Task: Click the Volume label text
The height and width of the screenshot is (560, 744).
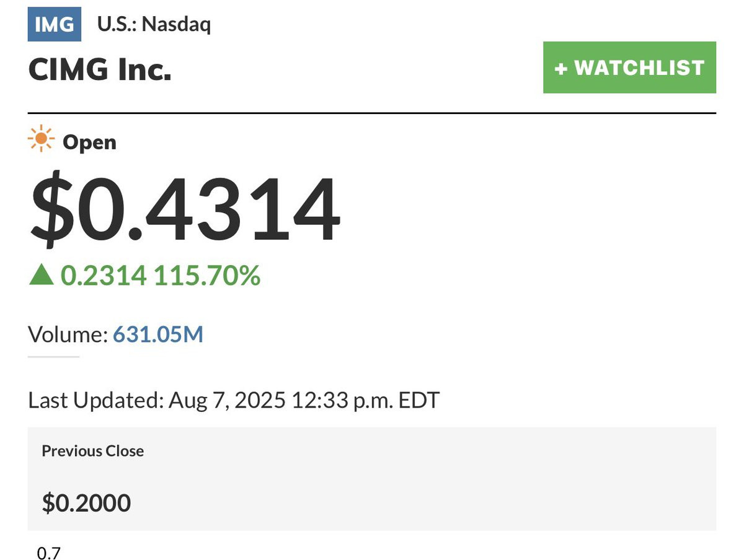Action: click(68, 335)
